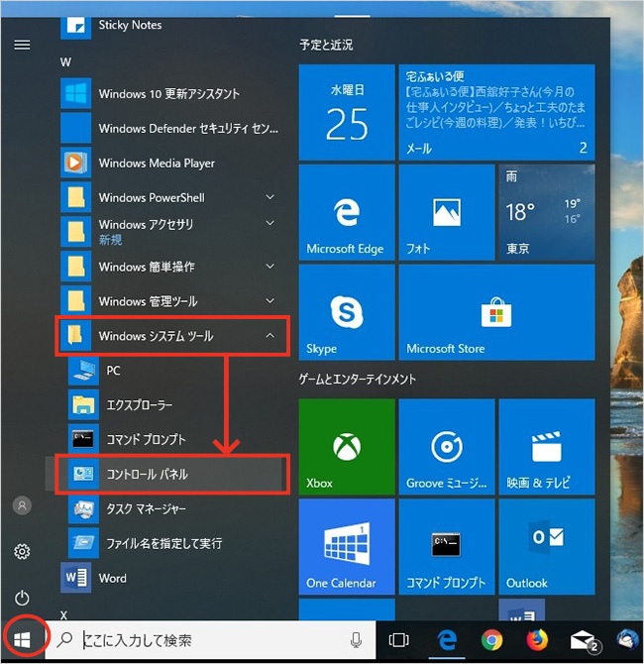Click the power button in Start sidebar
644x664 pixels.
(x=22, y=598)
